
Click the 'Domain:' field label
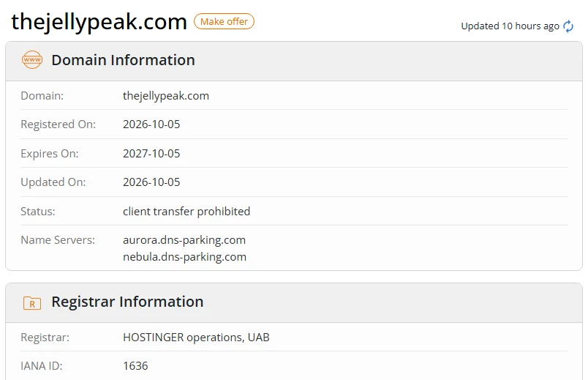tap(42, 96)
